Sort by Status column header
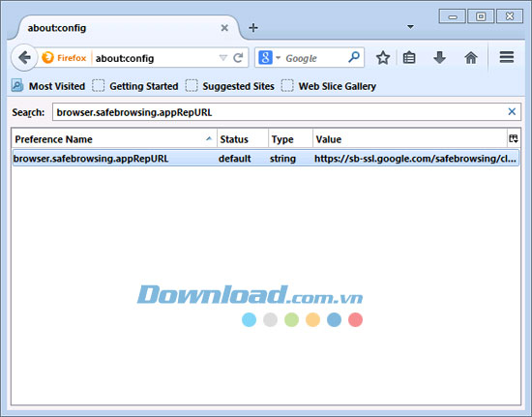The width and height of the screenshot is (532, 417). tap(243, 139)
